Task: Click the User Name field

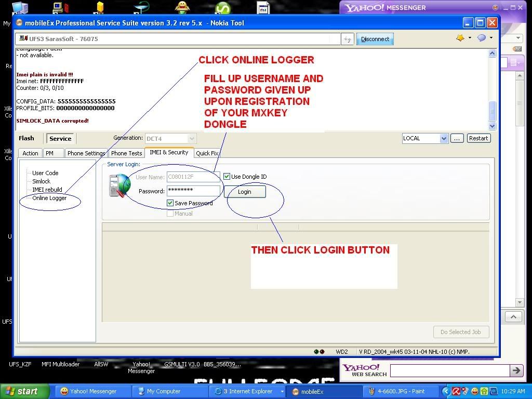Action: (193, 177)
